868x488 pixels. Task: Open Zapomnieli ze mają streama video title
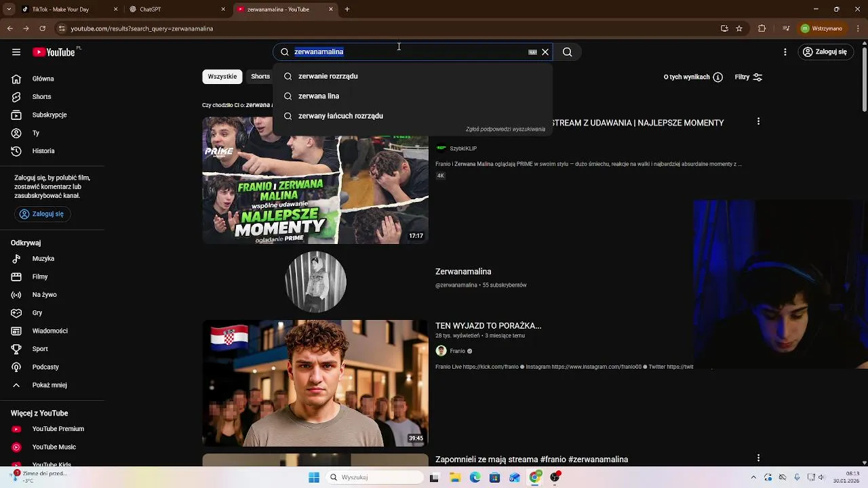[532, 460]
